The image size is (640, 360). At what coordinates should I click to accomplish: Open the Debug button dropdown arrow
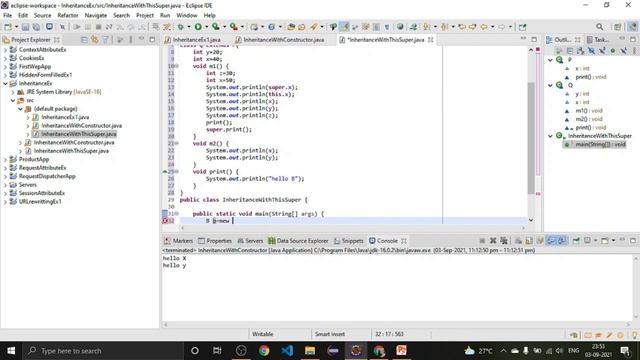pos(189,27)
